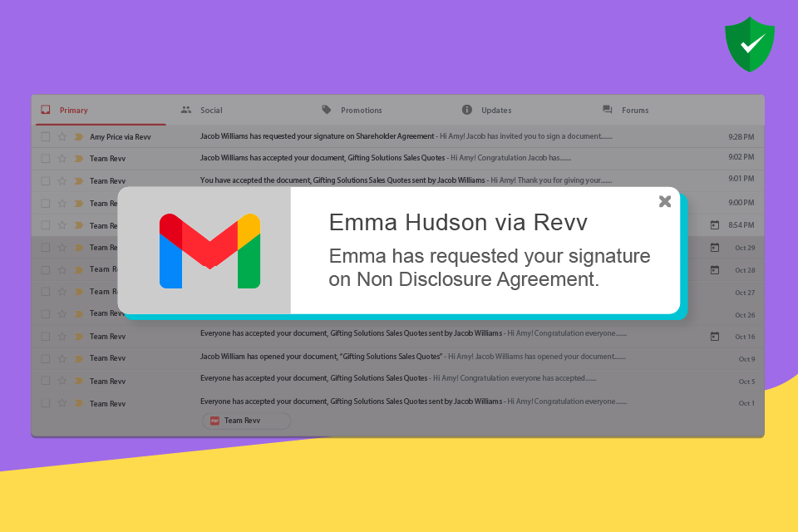Viewport: 798px width, 532px height.
Task: Switch to the Updates tab
Action: pyautogui.click(x=496, y=110)
